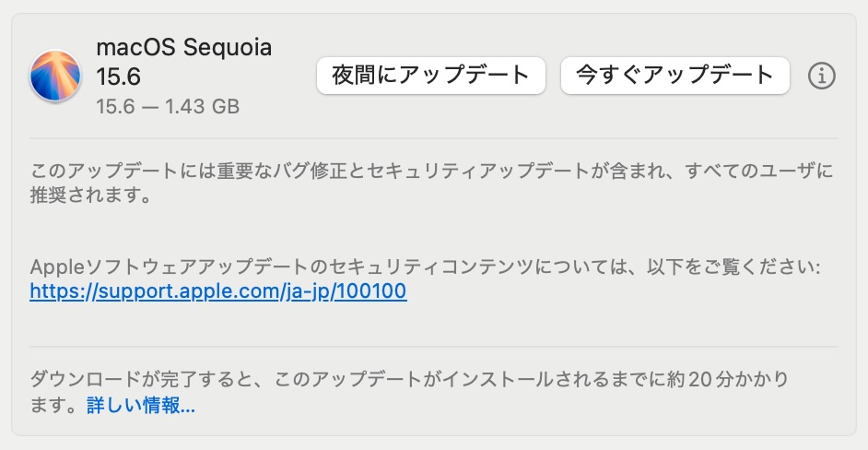Select the bold 15.6 version heading
Screen dimensions: 868x450
coord(119,77)
